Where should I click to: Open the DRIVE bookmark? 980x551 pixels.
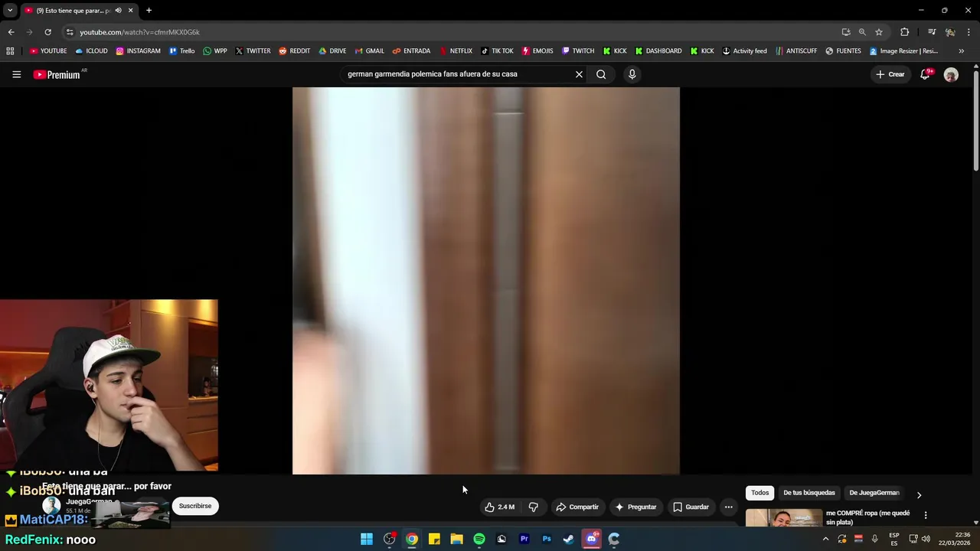pos(332,51)
